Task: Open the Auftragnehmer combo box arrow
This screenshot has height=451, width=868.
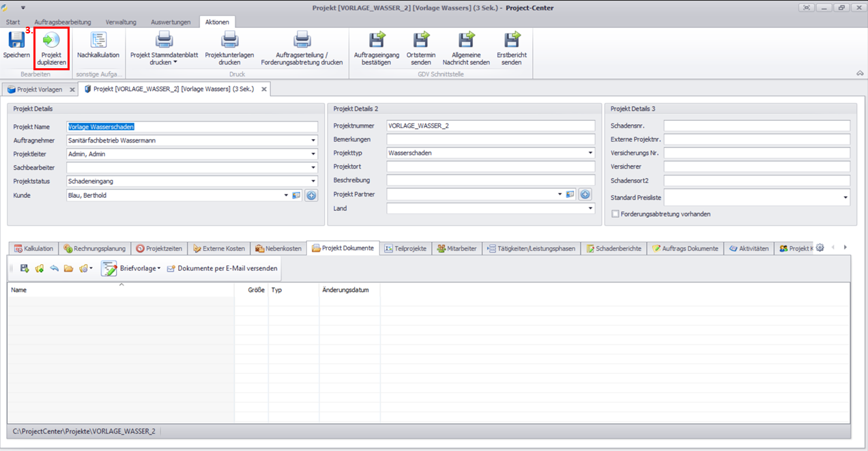Action: pyautogui.click(x=313, y=141)
